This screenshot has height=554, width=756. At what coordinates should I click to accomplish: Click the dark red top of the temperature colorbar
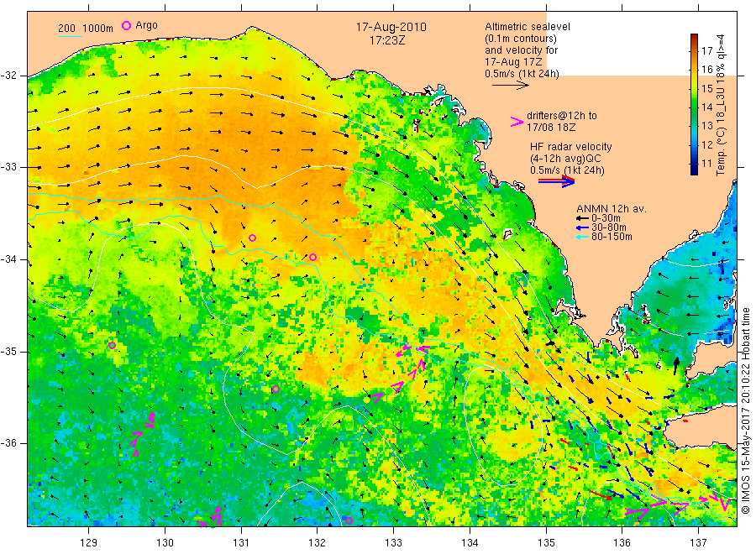(x=695, y=37)
